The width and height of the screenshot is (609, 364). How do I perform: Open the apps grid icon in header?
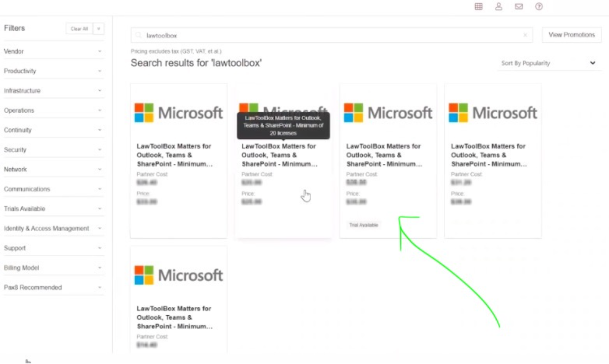[478, 6]
